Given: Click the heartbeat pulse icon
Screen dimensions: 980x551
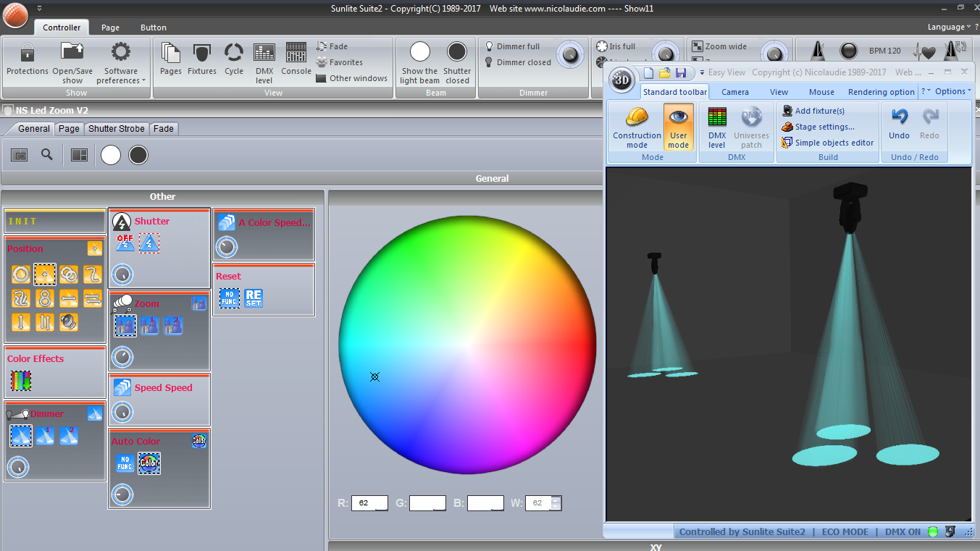Looking at the screenshot, I should (x=924, y=52).
